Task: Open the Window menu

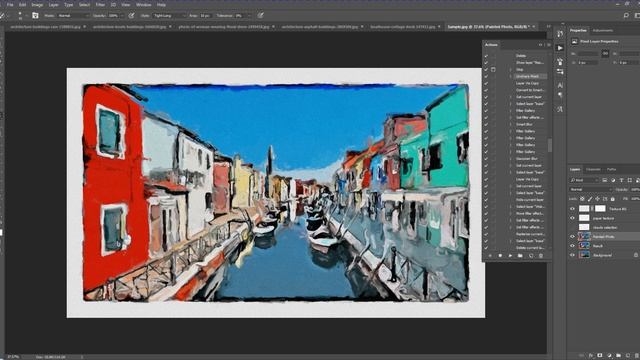Action: [143, 5]
